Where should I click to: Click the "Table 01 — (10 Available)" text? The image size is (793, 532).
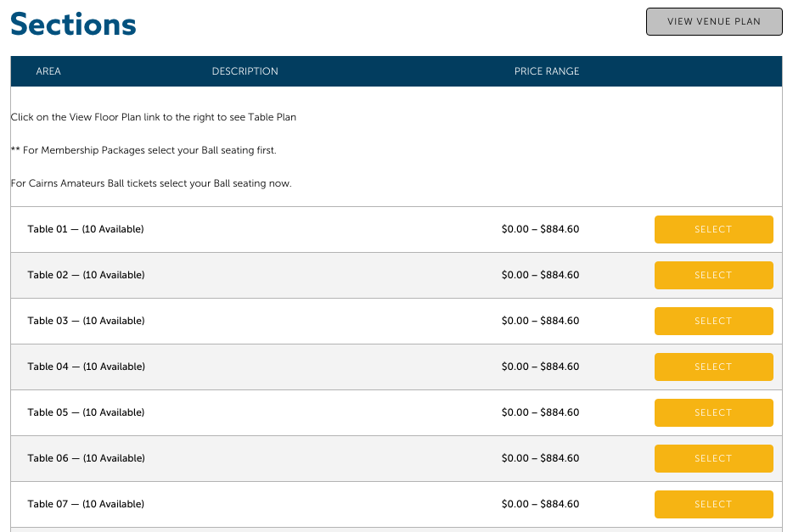coord(86,229)
